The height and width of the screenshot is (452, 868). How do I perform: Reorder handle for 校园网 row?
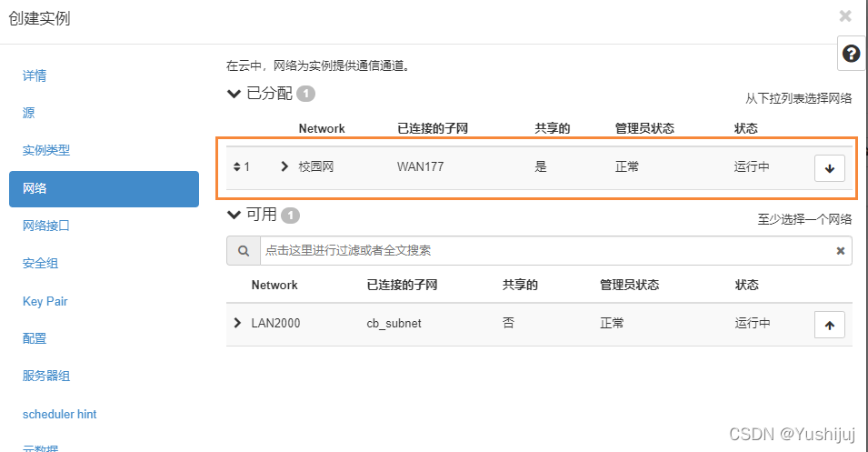coord(237,166)
